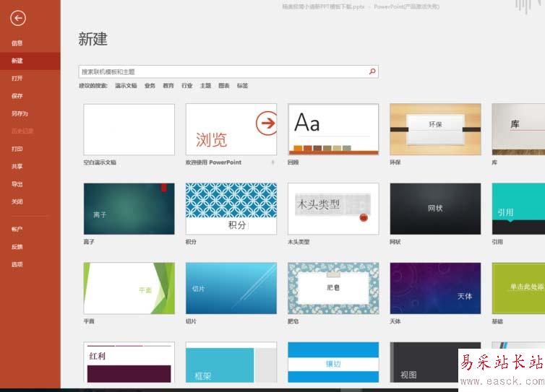Select the 天体 purple theme

coord(436,288)
